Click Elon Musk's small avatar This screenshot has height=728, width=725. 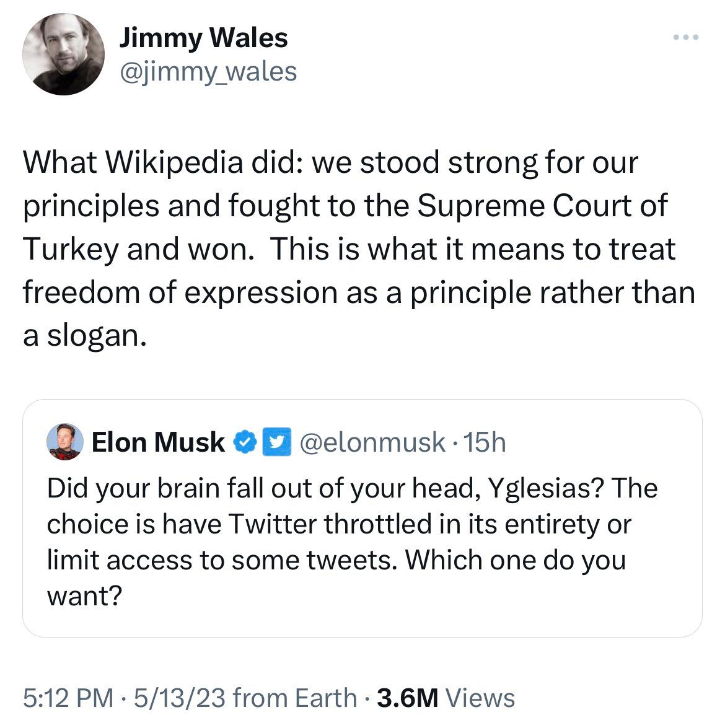65,442
